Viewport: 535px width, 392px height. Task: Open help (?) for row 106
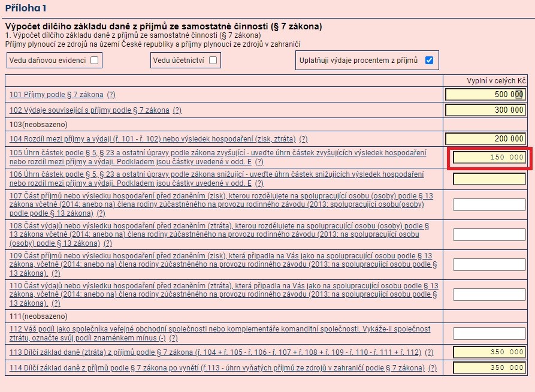259,183
